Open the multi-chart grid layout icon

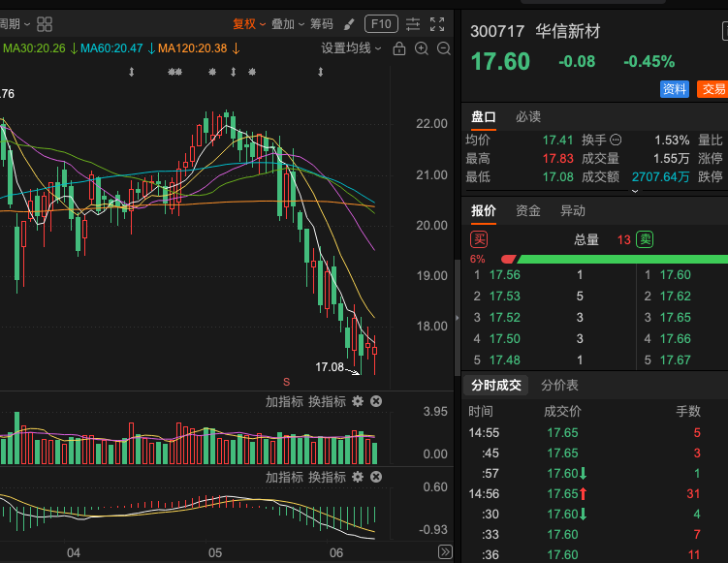(x=45, y=24)
